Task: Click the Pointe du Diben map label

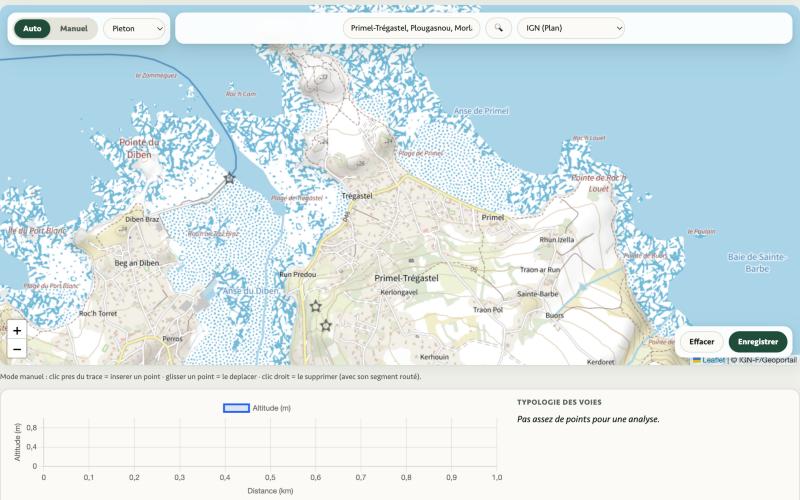Action: [x=139, y=148]
